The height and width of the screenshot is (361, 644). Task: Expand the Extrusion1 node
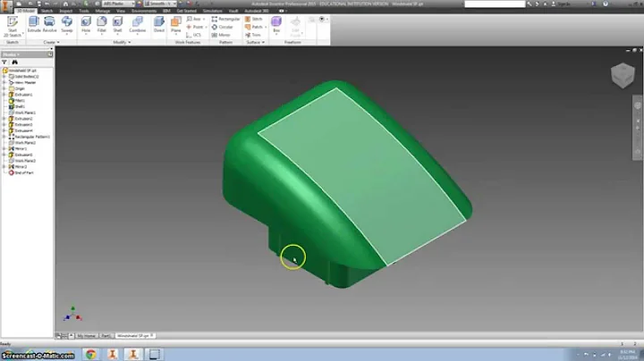click(4, 95)
